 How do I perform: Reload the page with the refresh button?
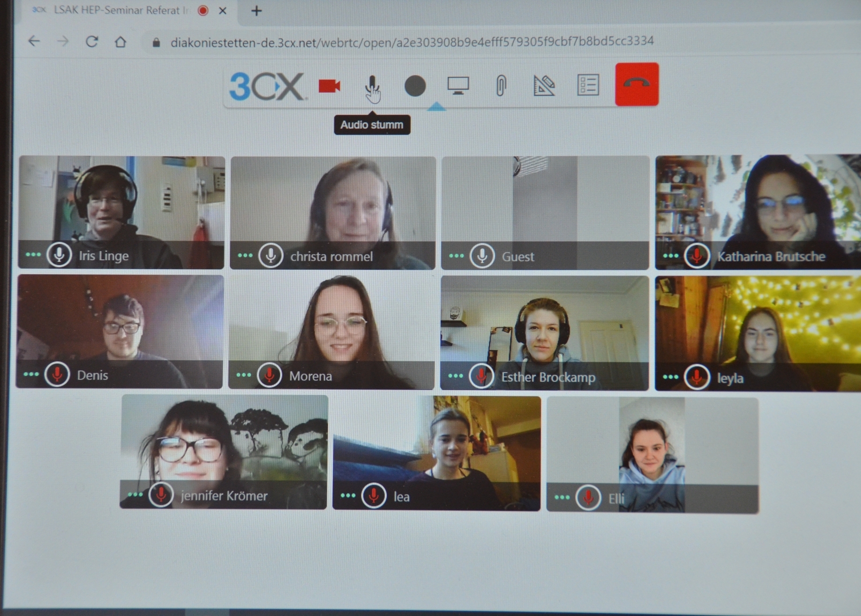[92, 42]
